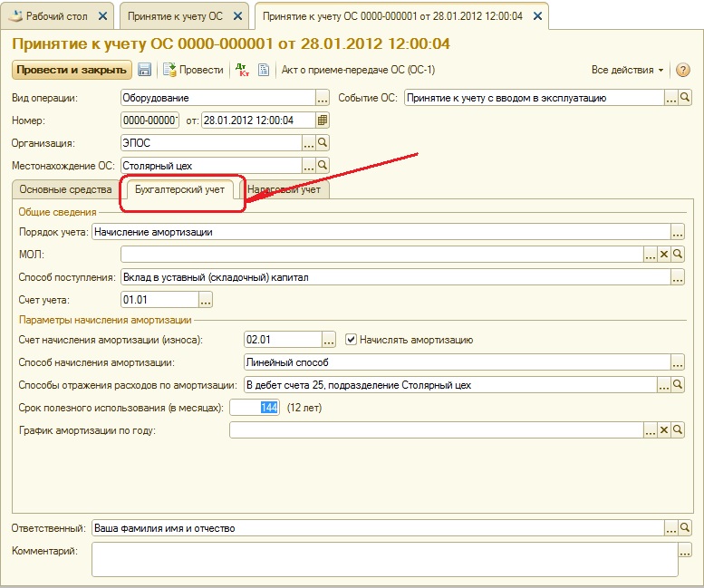Open selection for Способ поступления field
This screenshot has width=704, height=588.
(x=678, y=277)
